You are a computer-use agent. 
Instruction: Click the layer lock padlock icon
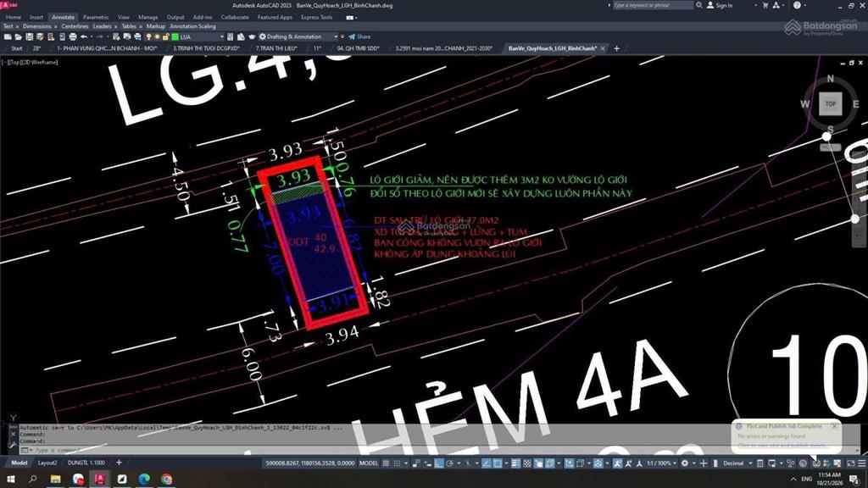coord(166,37)
